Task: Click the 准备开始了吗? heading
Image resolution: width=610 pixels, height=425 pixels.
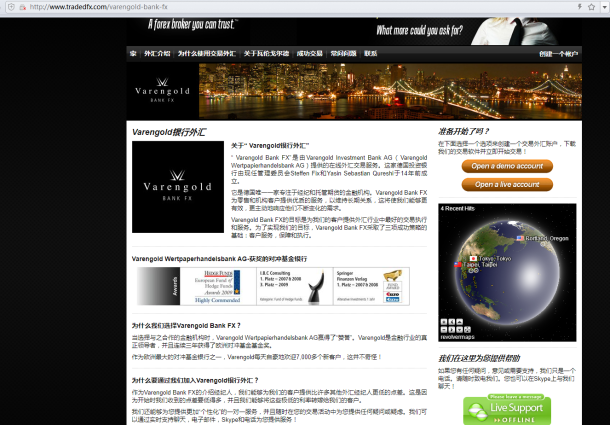Action: [464, 132]
